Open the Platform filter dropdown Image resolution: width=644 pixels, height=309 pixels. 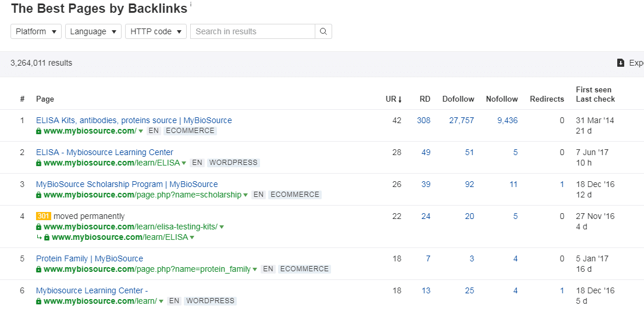[x=36, y=31]
